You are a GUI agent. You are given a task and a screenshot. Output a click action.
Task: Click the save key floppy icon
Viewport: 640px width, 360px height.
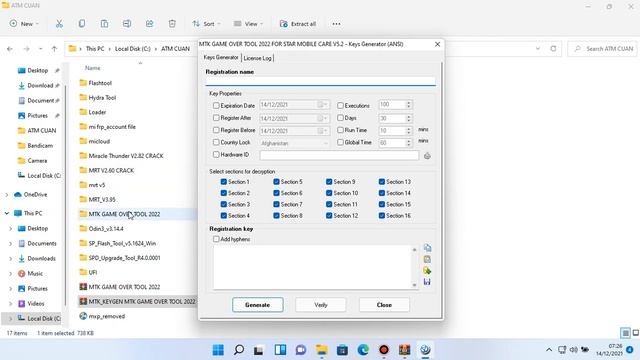427,282
